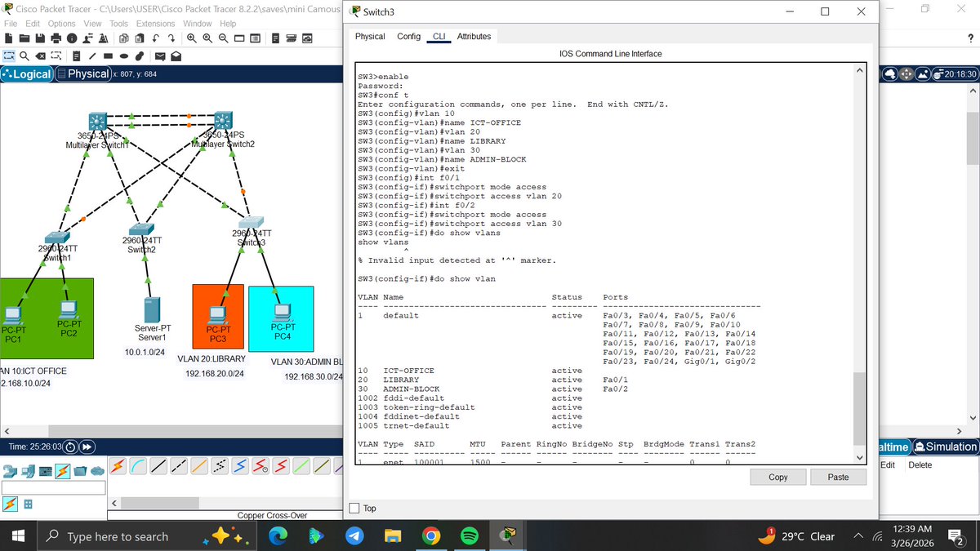Viewport: 980px width, 551px height.
Task: Click inside the IOS CLI text area
Action: click(x=604, y=263)
